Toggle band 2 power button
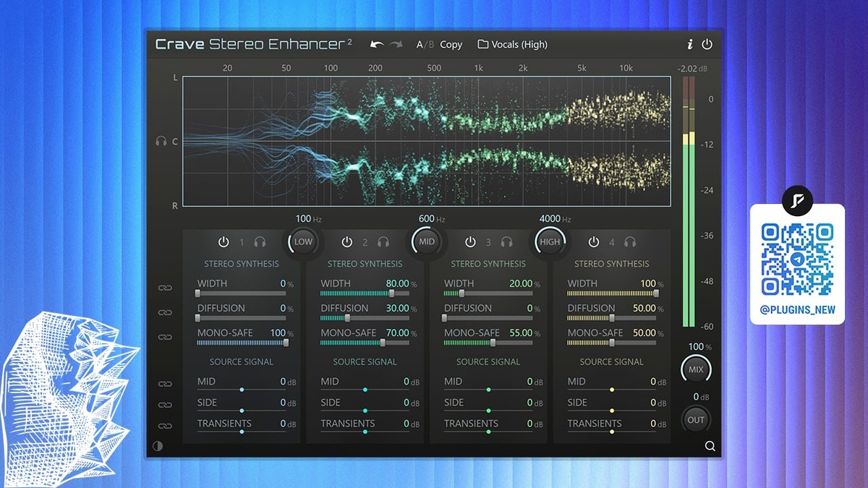The height and width of the screenshot is (488, 868). point(346,242)
